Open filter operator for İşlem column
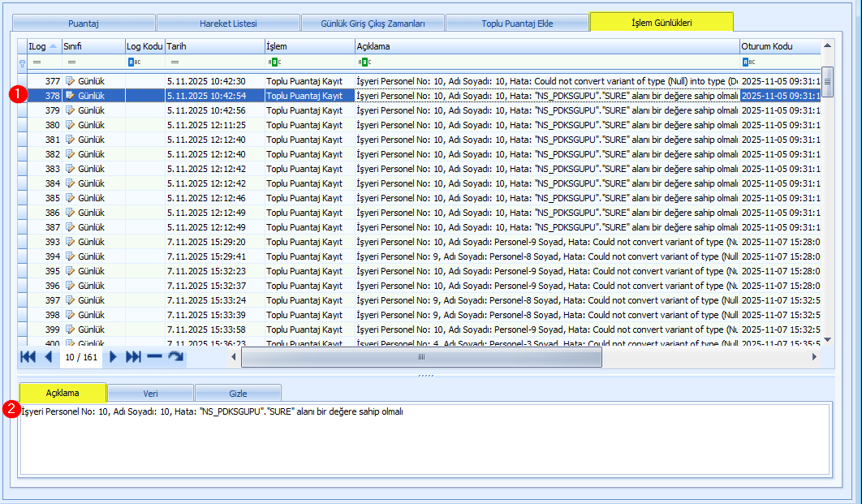Image resolution: width=862 pixels, height=504 pixels. (x=274, y=62)
